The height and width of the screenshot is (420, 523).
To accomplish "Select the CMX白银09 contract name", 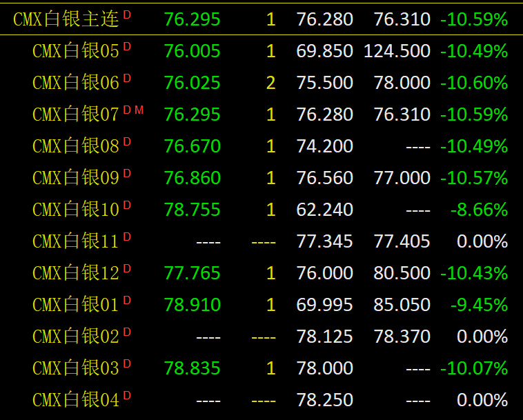I will (76, 178).
